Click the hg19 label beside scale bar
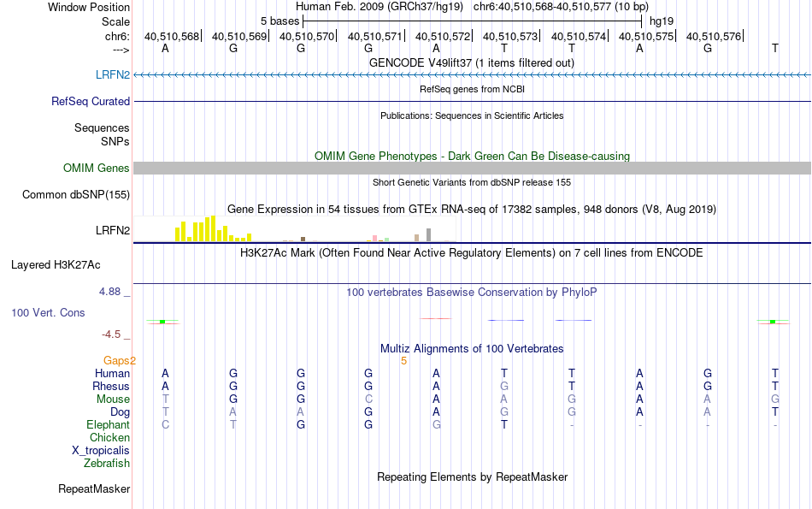 coord(662,21)
